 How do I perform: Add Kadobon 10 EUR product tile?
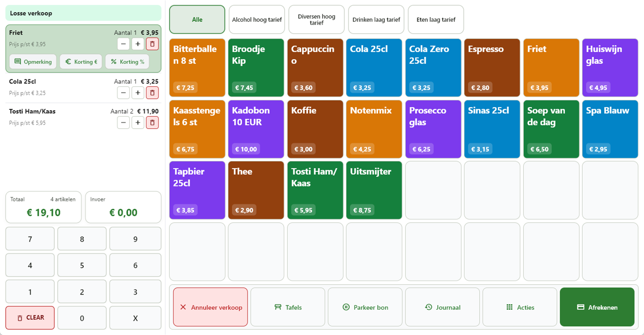click(x=256, y=129)
